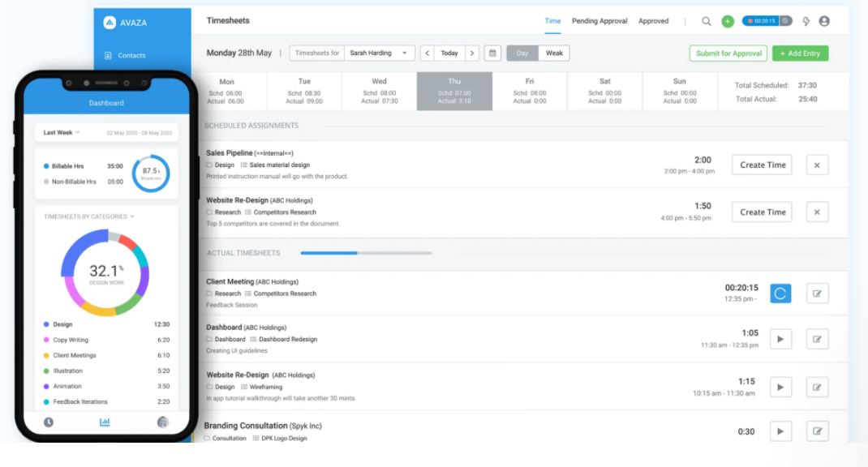Open Contacts in the sidebar
The width and height of the screenshot is (868, 467).
coord(125,55)
